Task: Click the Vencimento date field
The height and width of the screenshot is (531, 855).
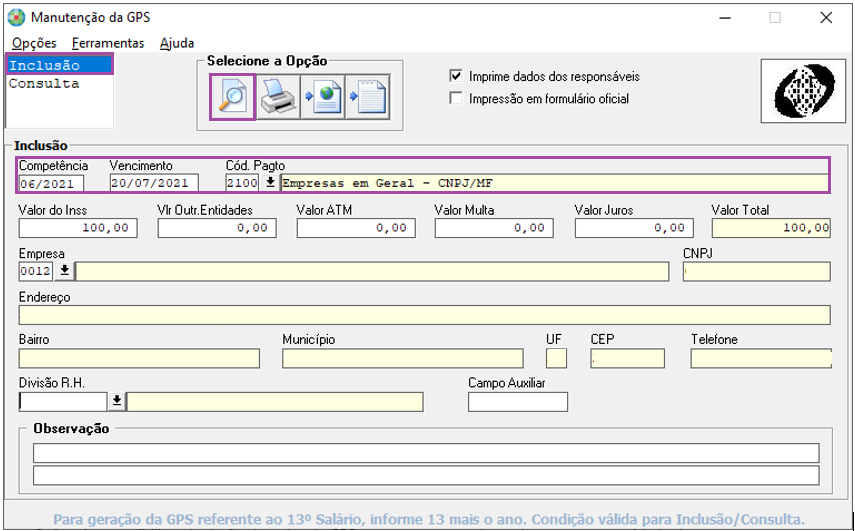Action: (x=154, y=183)
